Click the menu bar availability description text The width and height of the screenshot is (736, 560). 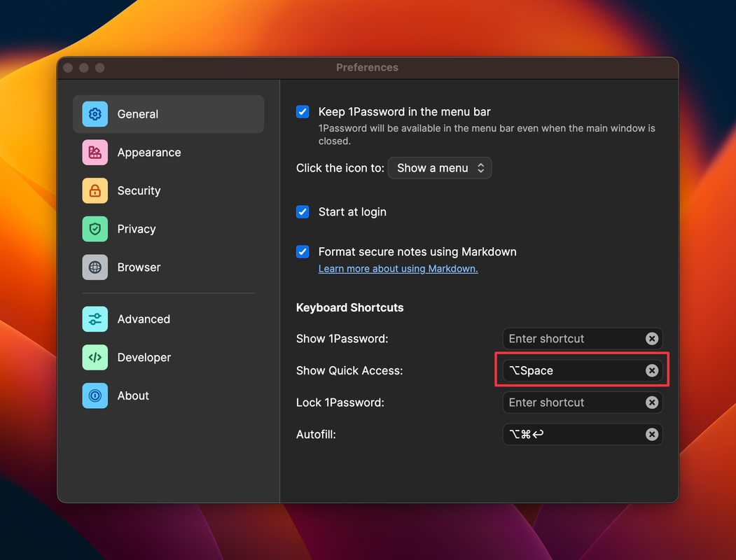pos(487,134)
